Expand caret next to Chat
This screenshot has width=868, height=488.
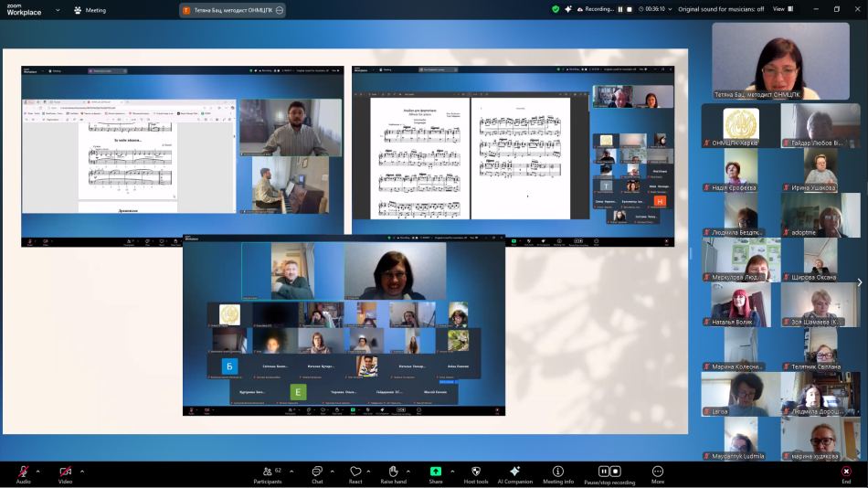333,472
